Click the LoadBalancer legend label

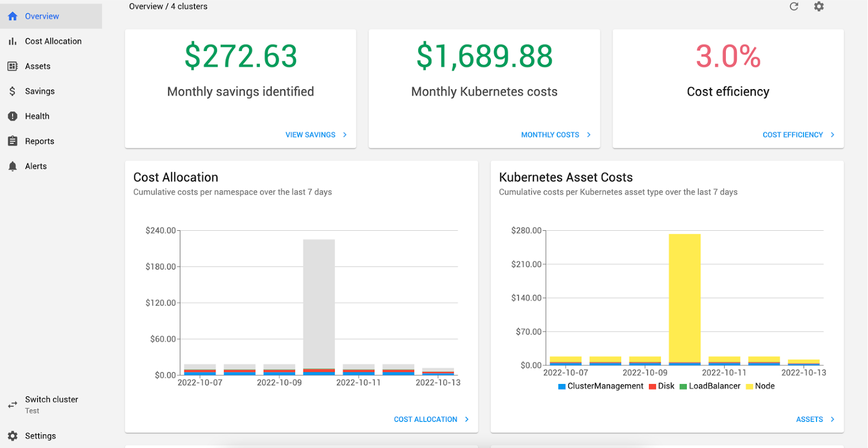coord(714,386)
